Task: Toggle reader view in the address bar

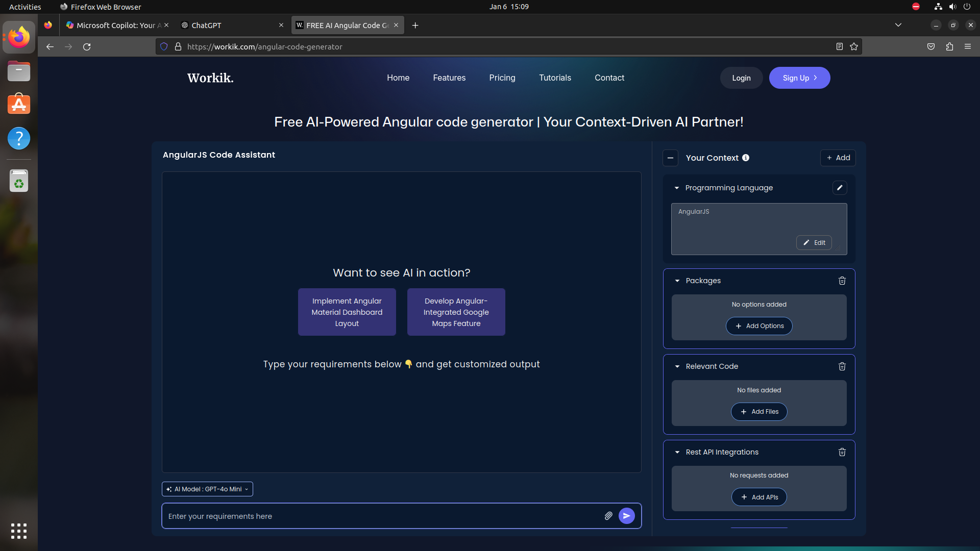Action: pyautogui.click(x=839, y=46)
